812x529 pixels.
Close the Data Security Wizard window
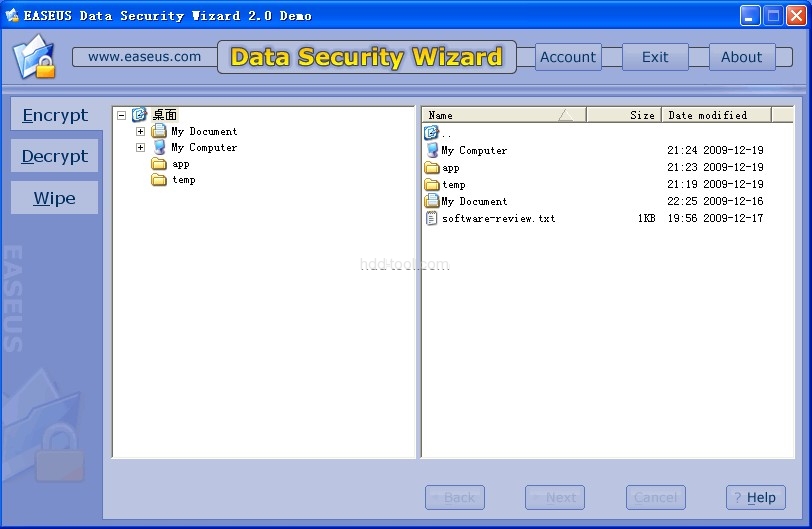pyautogui.click(x=796, y=16)
